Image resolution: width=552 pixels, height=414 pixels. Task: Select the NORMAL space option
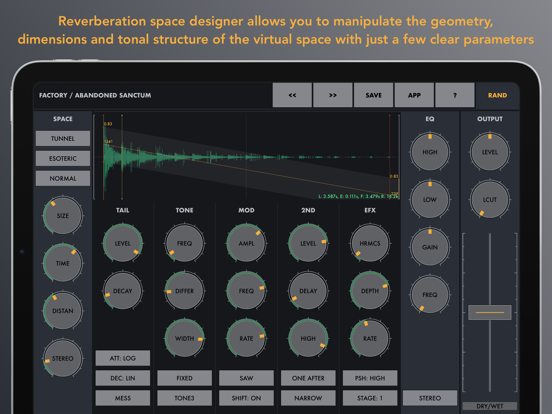(63, 178)
